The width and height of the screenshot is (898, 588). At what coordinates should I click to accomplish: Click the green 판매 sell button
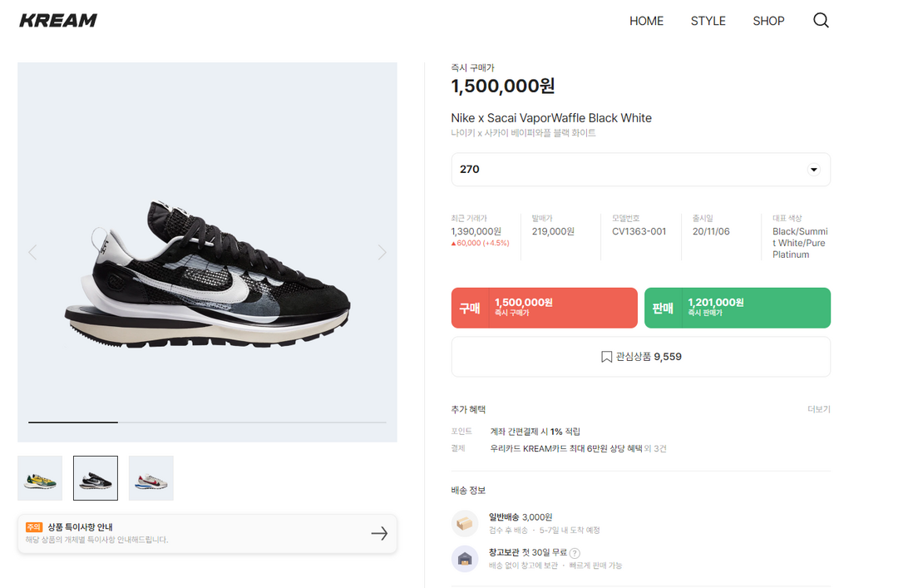pos(737,308)
